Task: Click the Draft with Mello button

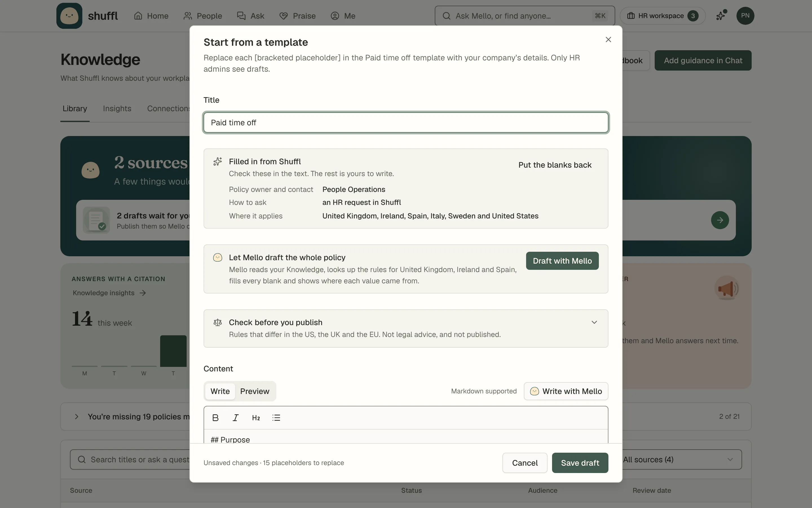Action: [562, 261]
